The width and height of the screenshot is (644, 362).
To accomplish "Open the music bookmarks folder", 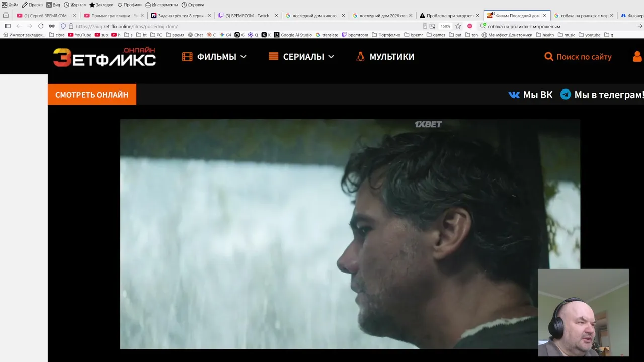I will [566, 35].
